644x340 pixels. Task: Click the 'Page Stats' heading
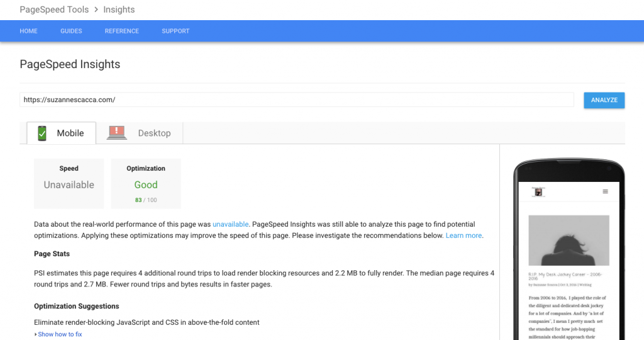[52, 254]
